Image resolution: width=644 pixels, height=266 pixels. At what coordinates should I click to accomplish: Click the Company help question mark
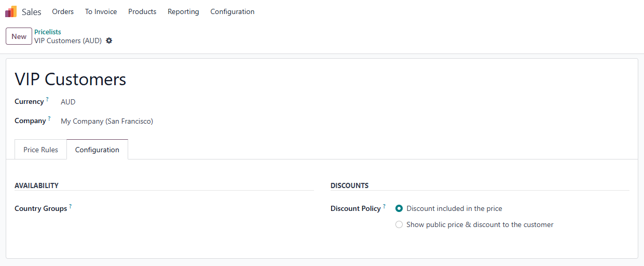(x=49, y=118)
